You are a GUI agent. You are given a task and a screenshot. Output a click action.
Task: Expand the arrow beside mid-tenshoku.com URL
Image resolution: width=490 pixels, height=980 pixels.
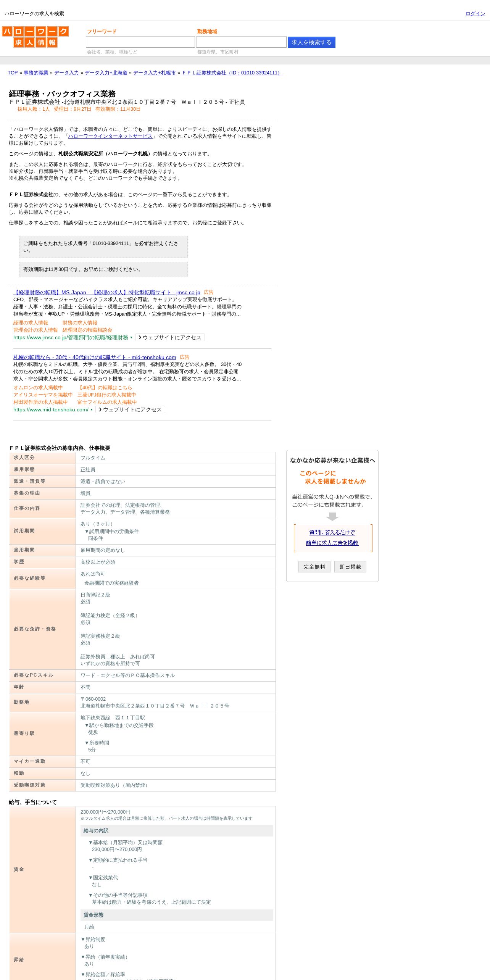pyautogui.click(x=92, y=410)
